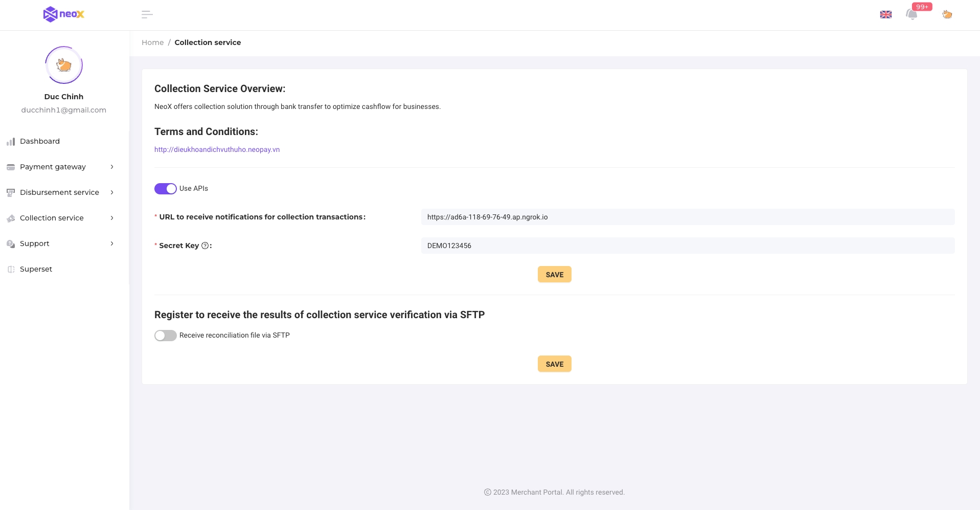This screenshot has height=510, width=980.
Task: Open notifications bell icon
Action: (911, 14)
